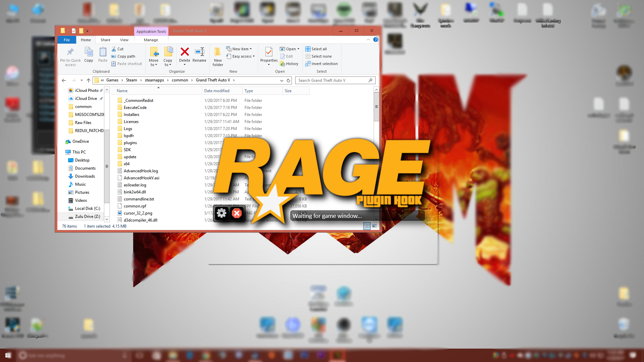Click the file list vertical scrollbar thumb
Image resolution: width=644 pixels, height=362 pixels.
pyautogui.click(x=376, y=107)
